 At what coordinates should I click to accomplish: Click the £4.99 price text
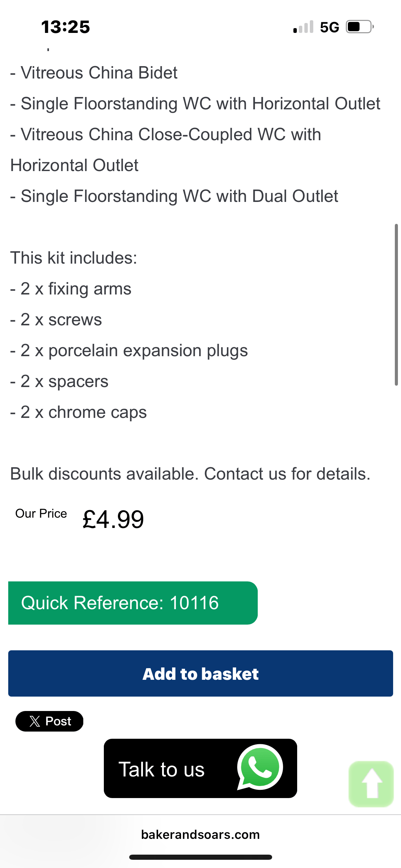click(x=113, y=520)
